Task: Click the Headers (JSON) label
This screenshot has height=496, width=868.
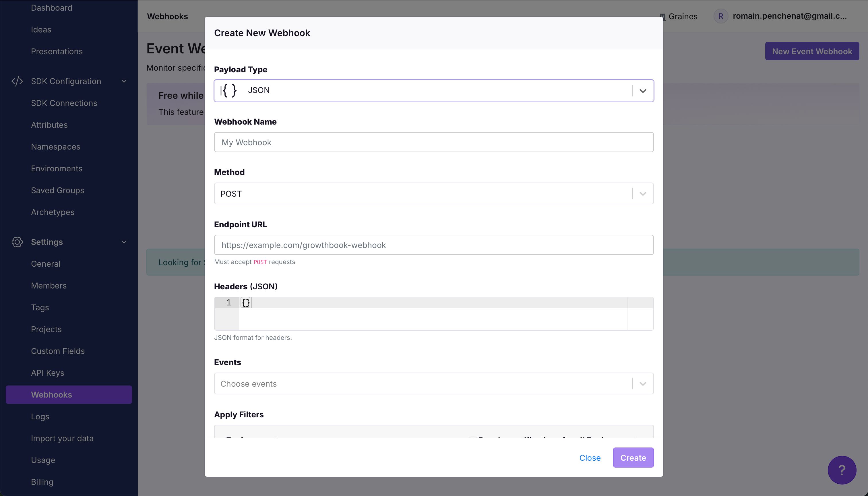Action: point(246,286)
